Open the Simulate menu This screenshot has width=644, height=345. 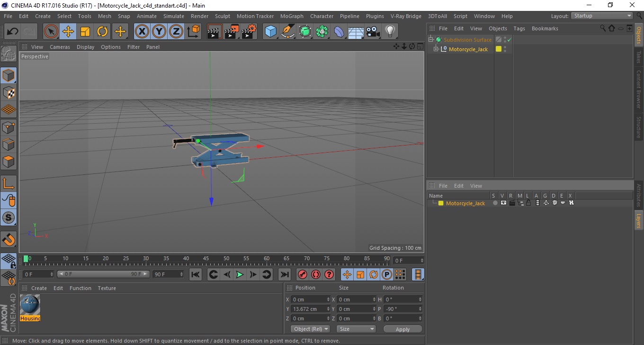[173, 16]
